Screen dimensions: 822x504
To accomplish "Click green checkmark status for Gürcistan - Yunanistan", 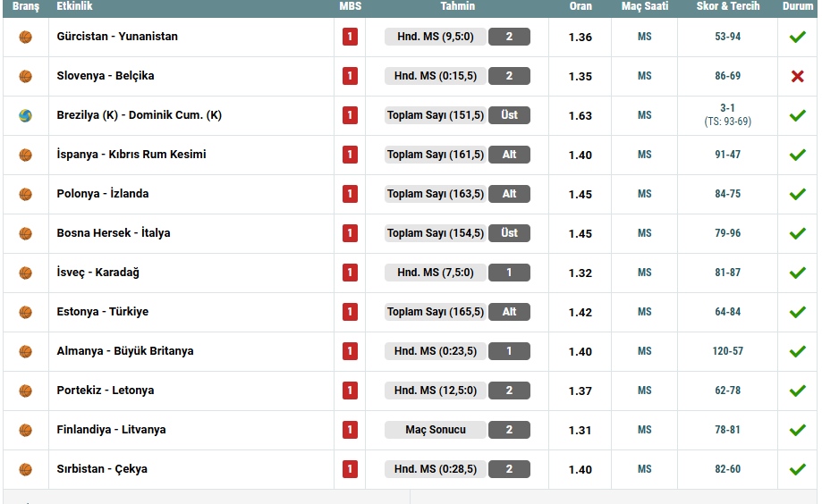I will click(x=797, y=37).
